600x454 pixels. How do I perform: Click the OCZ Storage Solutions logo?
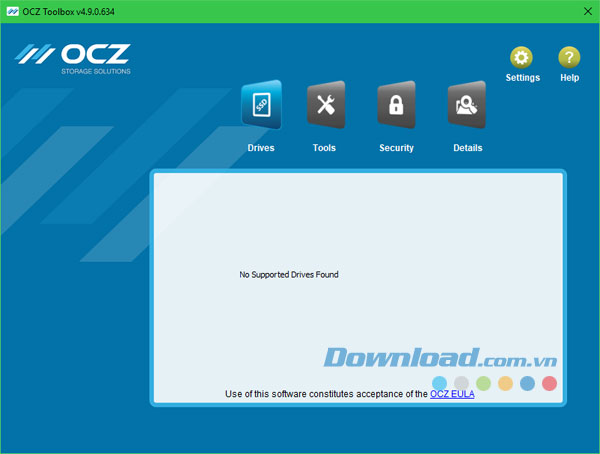[73, 59]
